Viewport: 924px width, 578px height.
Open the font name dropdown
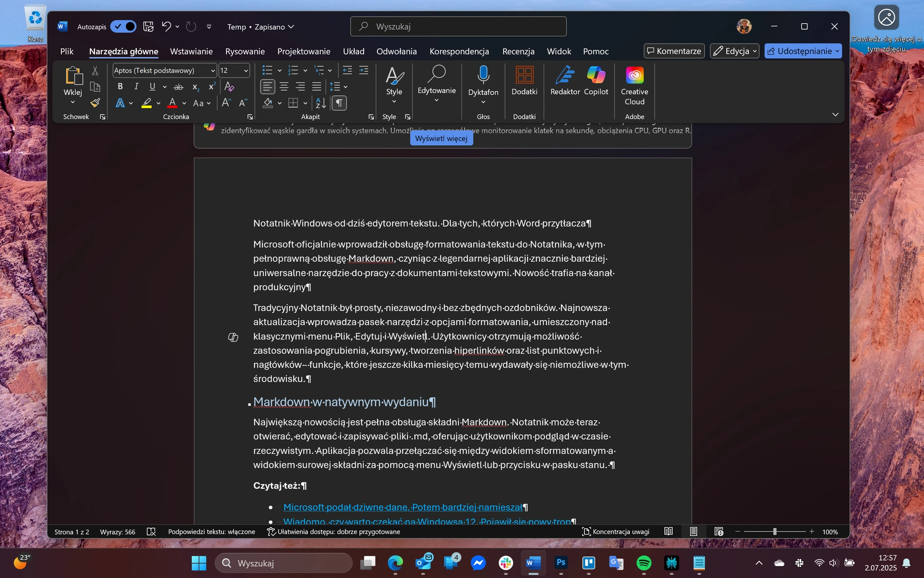click(213, 71)
